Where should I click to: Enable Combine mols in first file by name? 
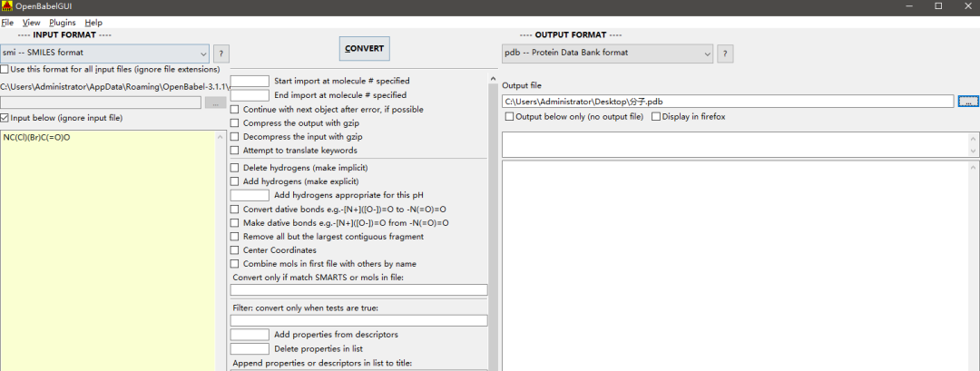234,264
